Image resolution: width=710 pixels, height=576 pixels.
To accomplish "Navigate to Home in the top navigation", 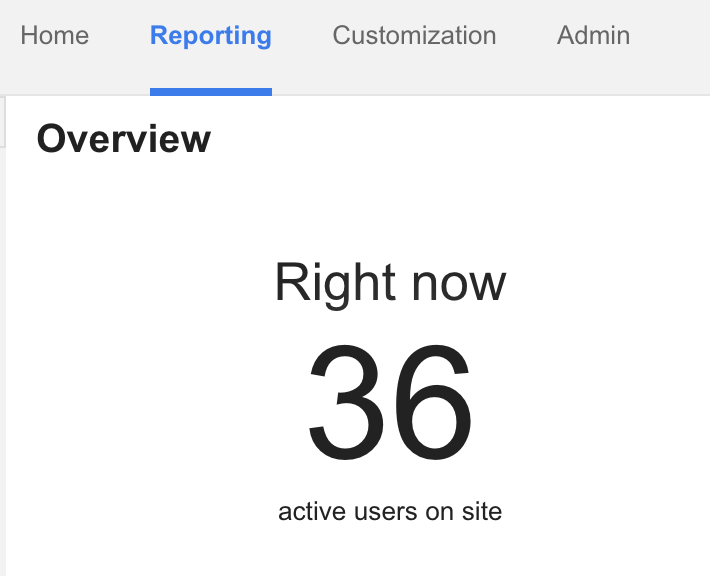I will point(54,36).
